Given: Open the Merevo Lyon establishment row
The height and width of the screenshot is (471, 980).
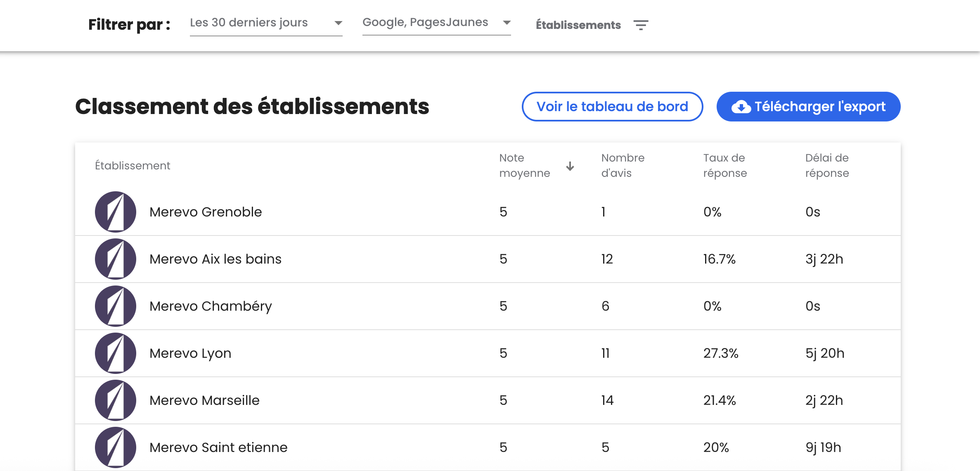Looking at the screenshot, I should (190, 353).
